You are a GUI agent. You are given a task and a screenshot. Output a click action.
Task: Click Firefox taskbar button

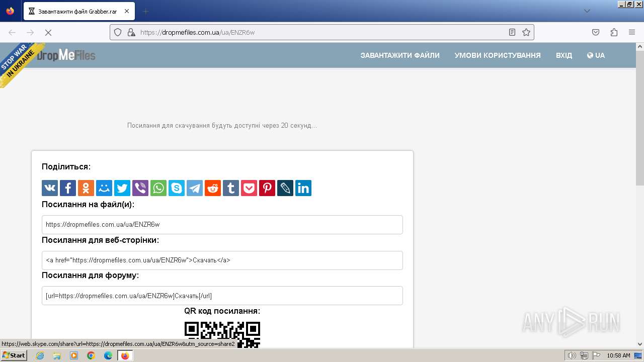125,355
